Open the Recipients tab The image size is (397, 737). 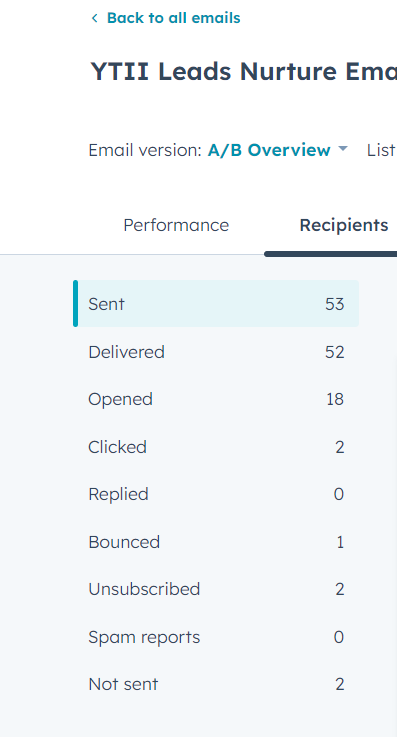click(344, 225)
